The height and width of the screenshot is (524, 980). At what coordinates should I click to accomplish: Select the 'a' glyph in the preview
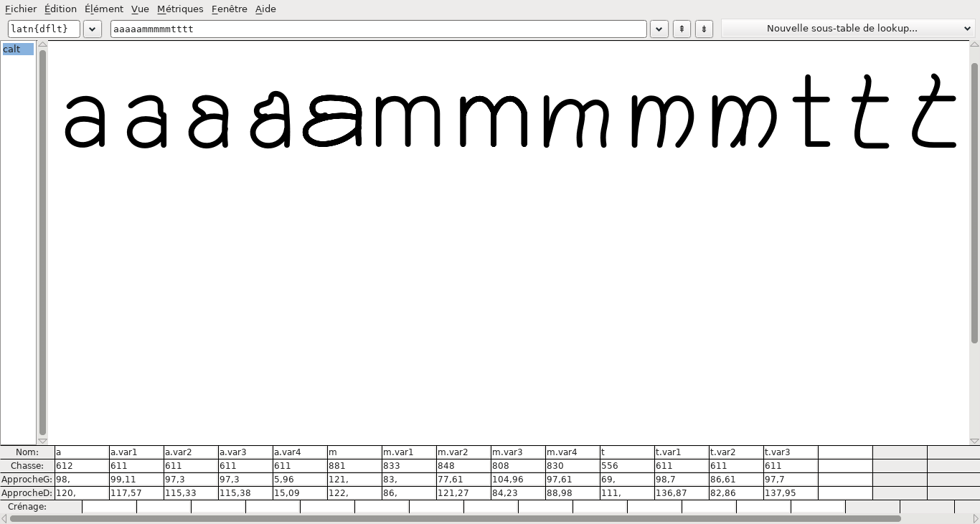click(85, 121)
